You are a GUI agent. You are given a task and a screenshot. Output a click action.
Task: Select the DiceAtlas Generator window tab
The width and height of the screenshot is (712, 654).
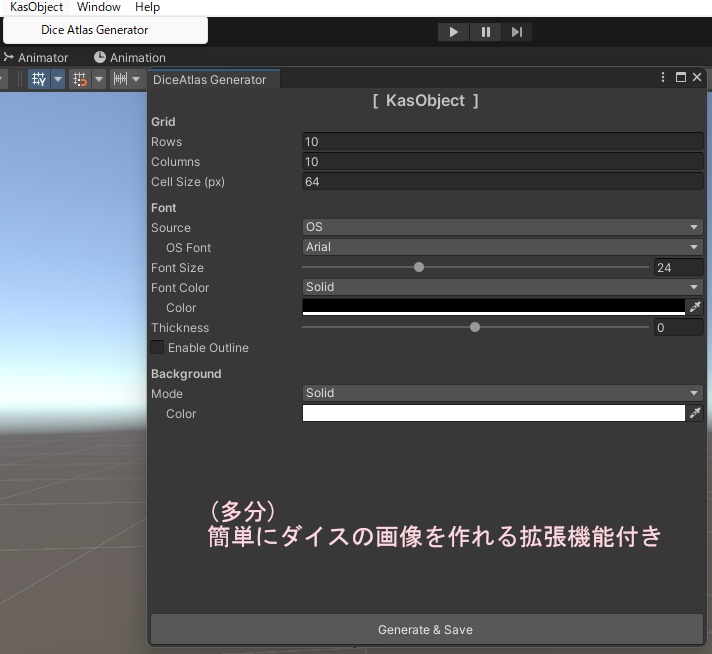(x=213, y=79)
